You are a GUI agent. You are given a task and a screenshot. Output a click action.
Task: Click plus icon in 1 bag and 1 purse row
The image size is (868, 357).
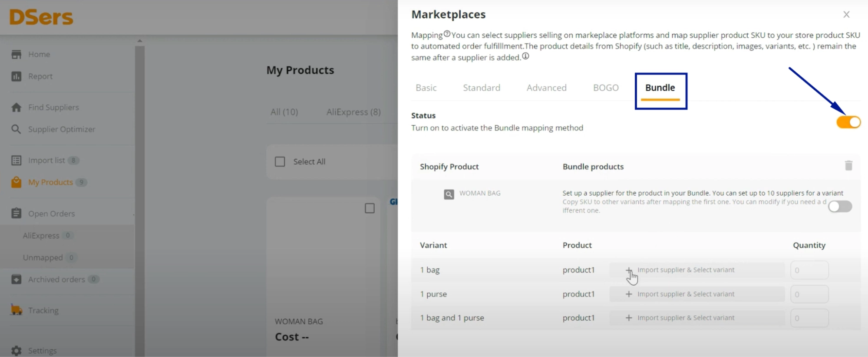coord(629,318)
